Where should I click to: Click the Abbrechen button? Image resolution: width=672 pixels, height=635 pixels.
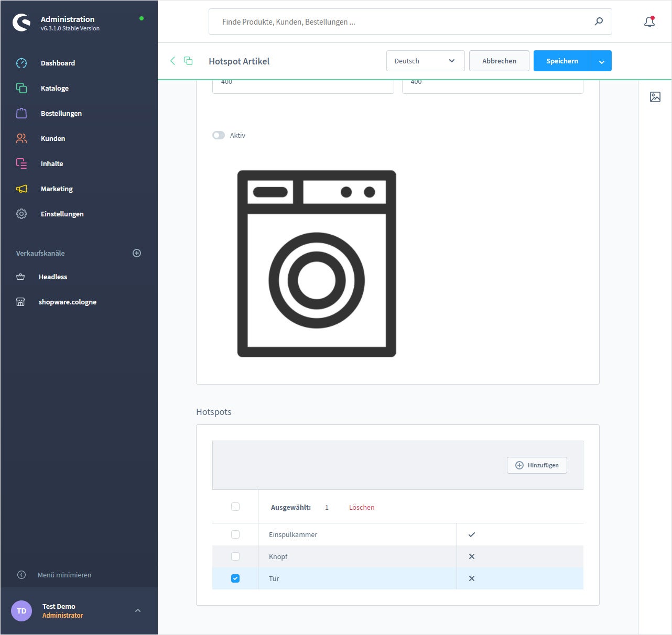(499, 61)
